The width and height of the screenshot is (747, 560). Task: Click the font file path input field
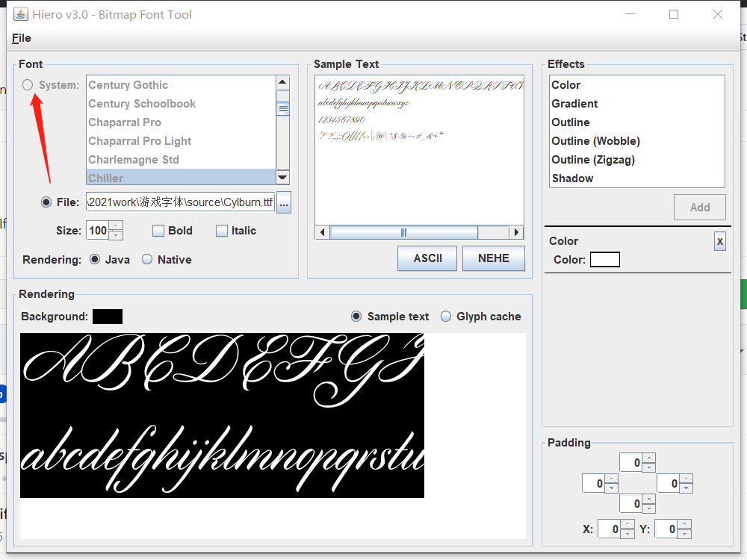[x=179, y=202]
